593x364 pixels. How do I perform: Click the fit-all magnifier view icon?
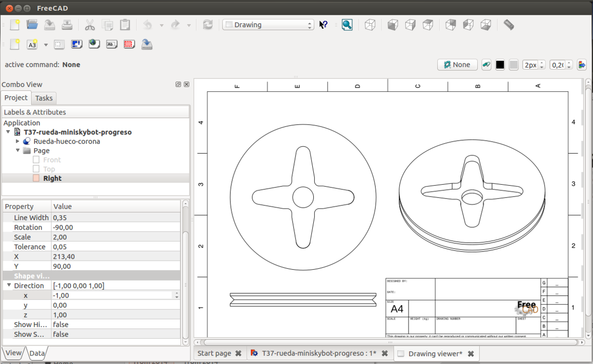click(347, 25)
